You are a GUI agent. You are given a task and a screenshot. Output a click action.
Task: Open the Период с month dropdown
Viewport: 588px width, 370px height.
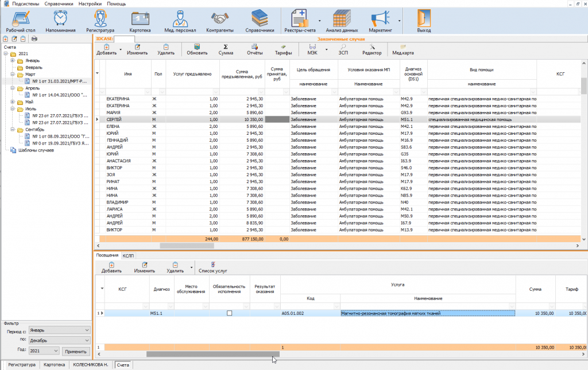(x=87, y=330)
